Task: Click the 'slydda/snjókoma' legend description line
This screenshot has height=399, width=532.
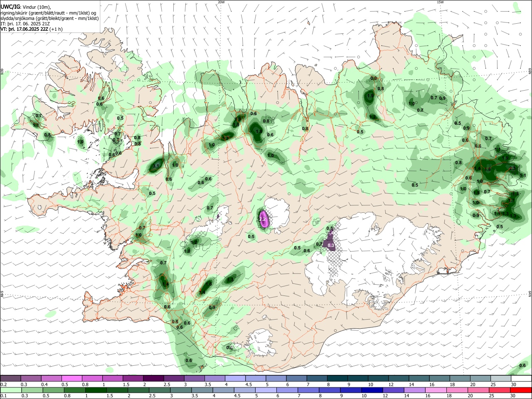Action: point(49,18)
